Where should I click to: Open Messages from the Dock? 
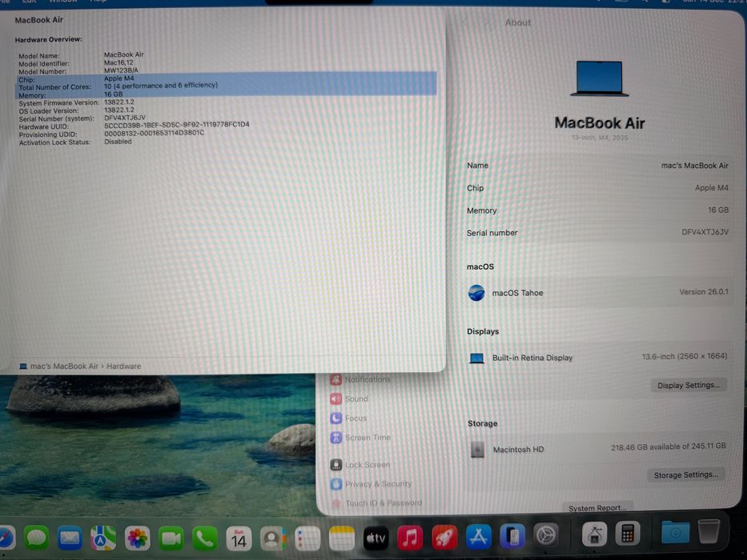pyautogui.click(x=36, y=538)
